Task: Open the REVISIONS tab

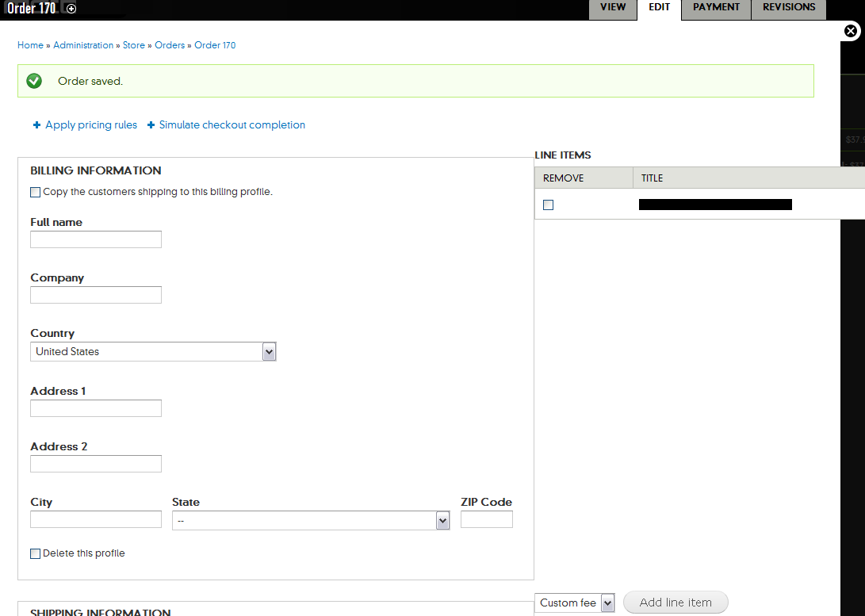Action: [788, 6]
